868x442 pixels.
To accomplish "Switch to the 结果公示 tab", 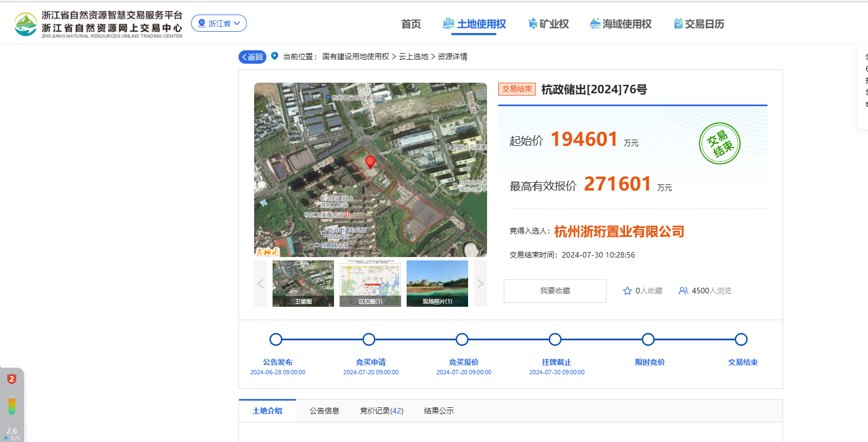I will (x=439, y=411).
